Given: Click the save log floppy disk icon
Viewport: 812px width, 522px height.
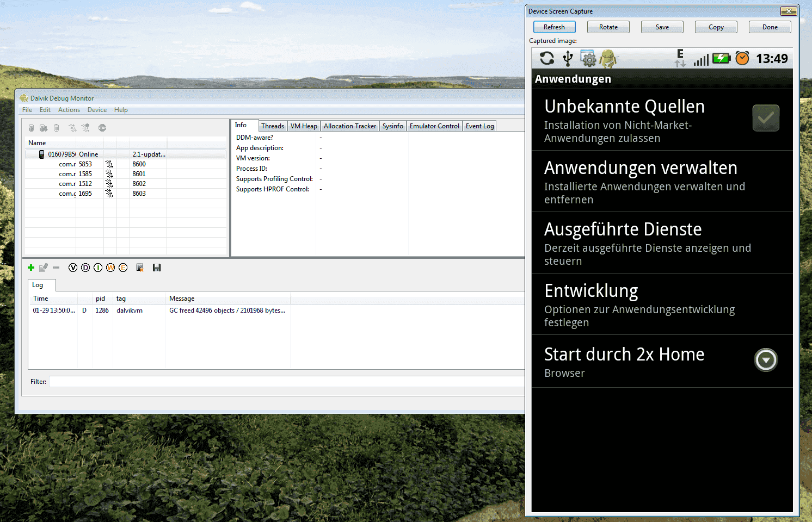Looking at the screenshot, I should click(x=157, y=268).
